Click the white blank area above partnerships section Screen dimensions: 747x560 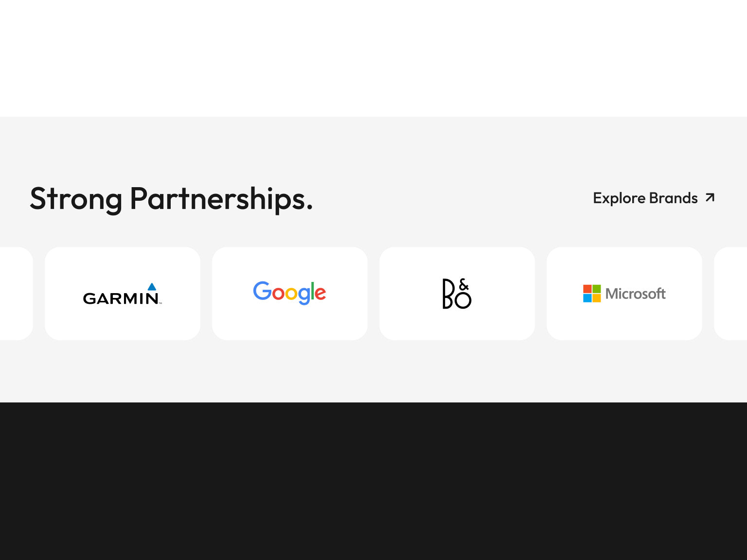(373, 58)
